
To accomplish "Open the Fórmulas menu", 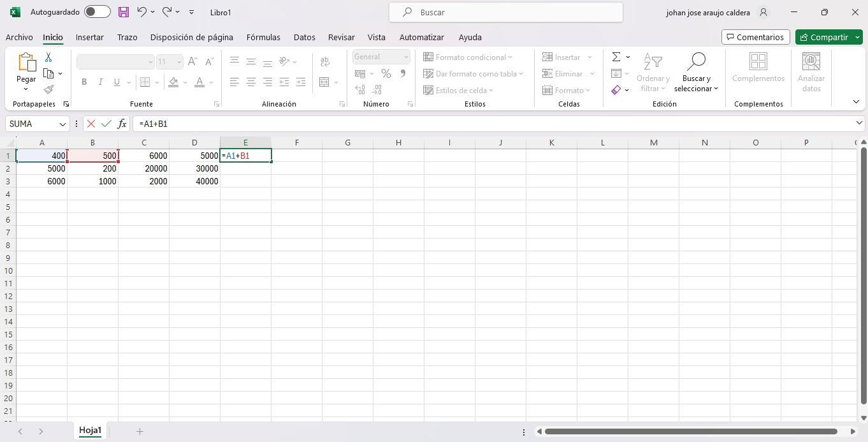I will pos(263,37).
